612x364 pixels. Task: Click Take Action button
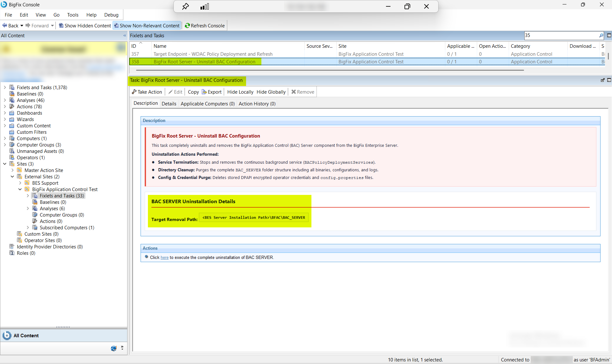[147, 92]
